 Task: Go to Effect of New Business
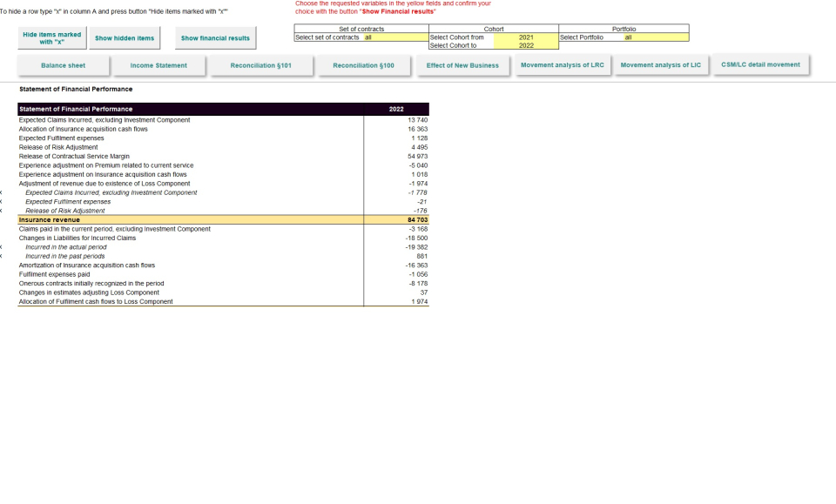click(462, 65)
